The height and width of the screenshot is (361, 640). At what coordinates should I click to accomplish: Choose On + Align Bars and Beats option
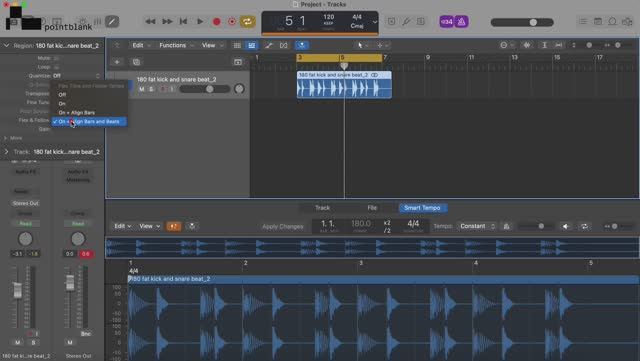click(89, 122)
